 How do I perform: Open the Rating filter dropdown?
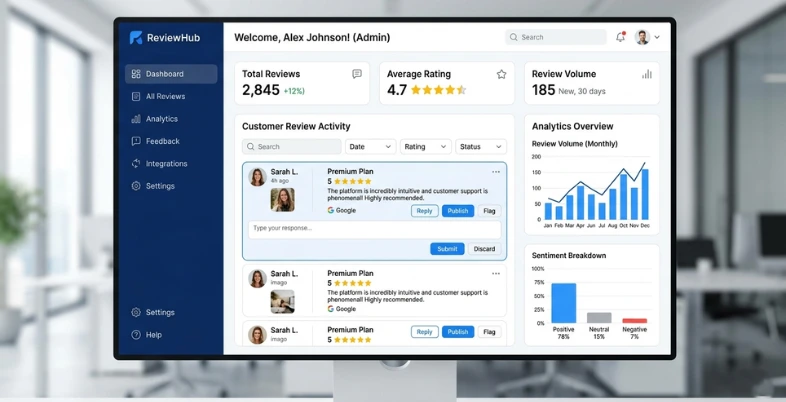pyautogui.click(x=426, y=147)
